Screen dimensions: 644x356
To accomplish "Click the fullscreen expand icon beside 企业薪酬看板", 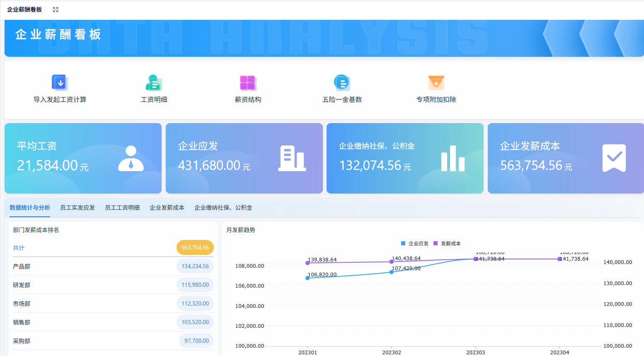I will point(56,9).
